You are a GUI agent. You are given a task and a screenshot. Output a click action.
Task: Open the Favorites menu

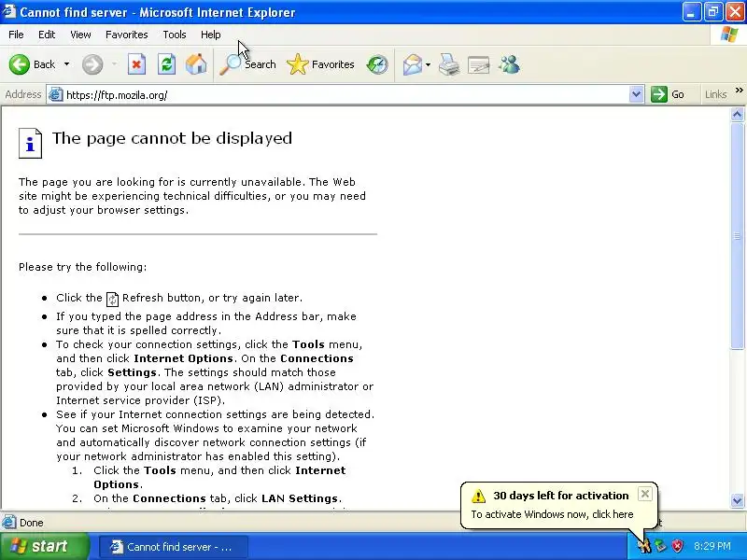tap(127, 35)
